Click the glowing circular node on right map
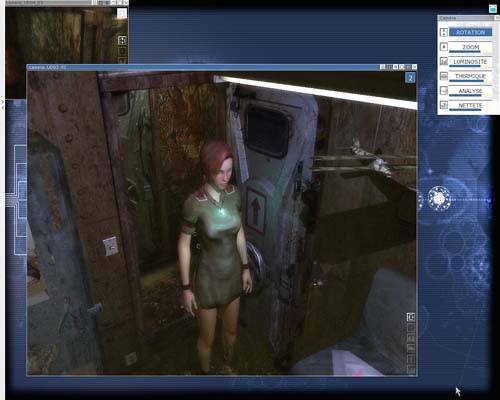Viewport: 500px width, 400px height. point(439,199)
